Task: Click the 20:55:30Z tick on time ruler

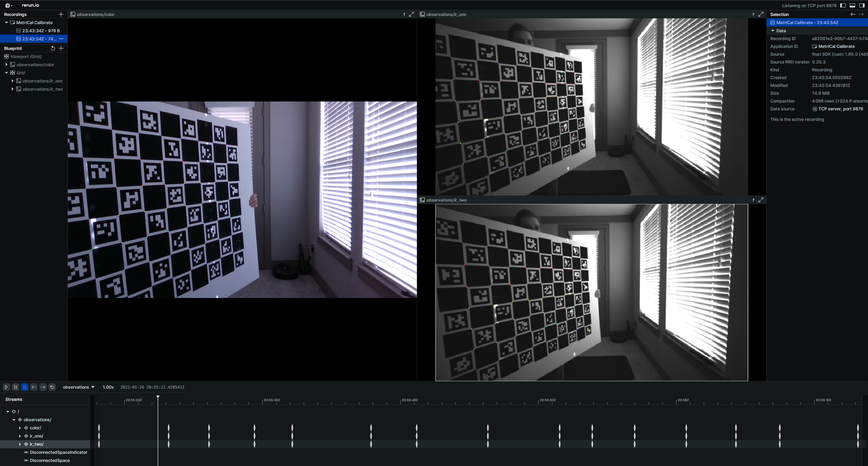Action: point(272,400)
